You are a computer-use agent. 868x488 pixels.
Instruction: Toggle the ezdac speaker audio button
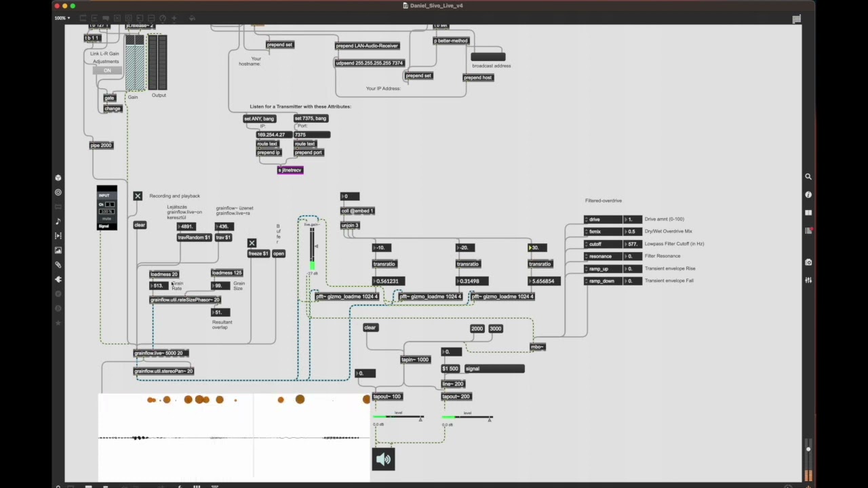(x=383, y=459)
